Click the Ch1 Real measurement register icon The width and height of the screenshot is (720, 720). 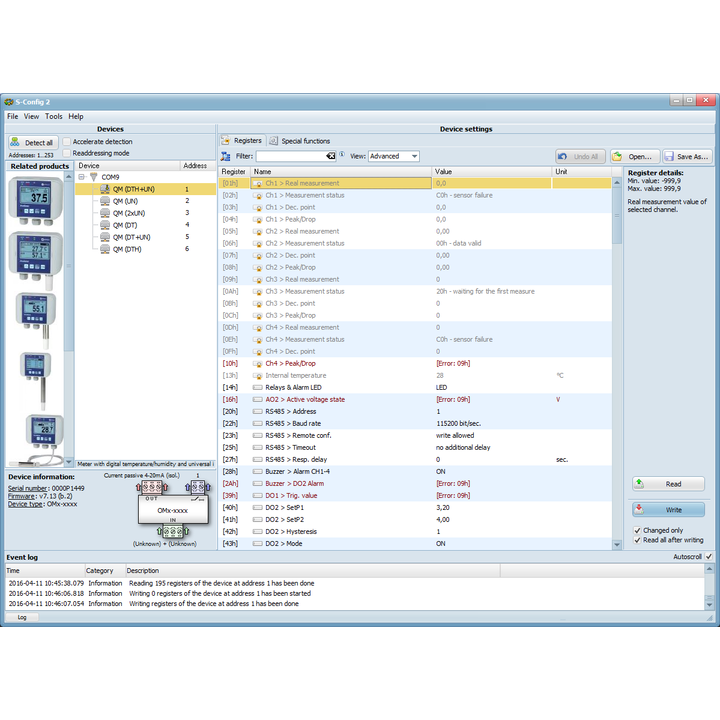point(258,184)
